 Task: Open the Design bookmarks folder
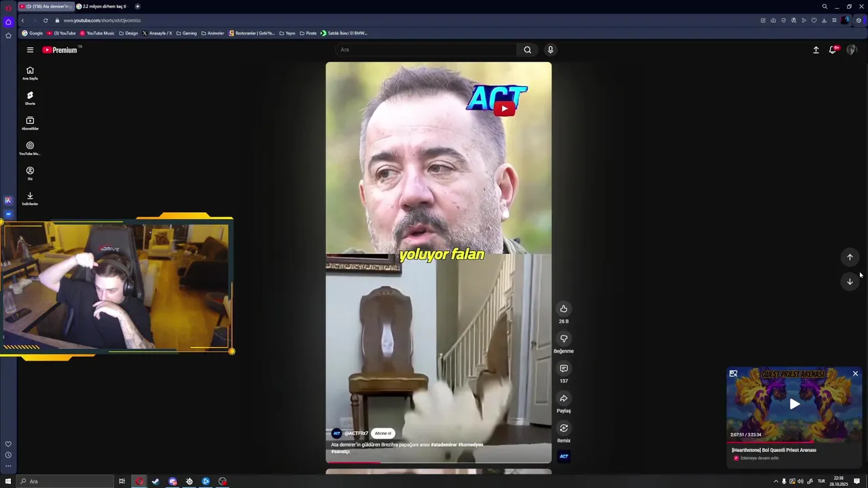click(128, 33)
